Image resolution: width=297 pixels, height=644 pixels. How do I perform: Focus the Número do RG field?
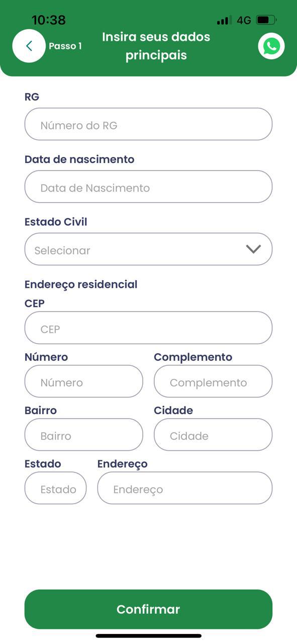tap(148, 124)
